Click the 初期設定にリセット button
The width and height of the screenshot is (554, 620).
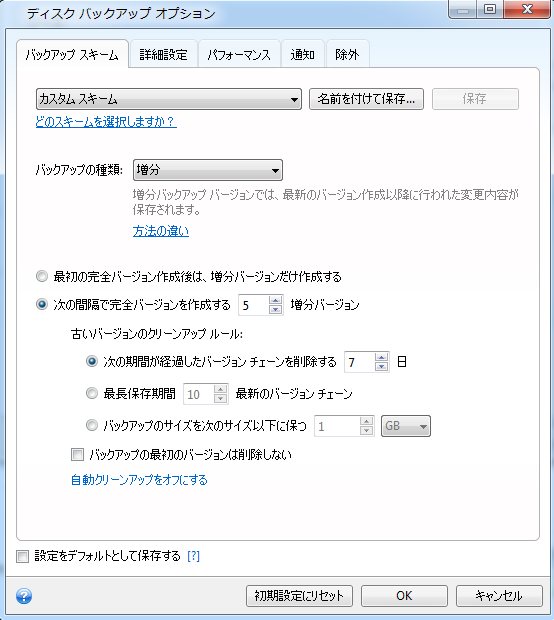tap(299, 596)
